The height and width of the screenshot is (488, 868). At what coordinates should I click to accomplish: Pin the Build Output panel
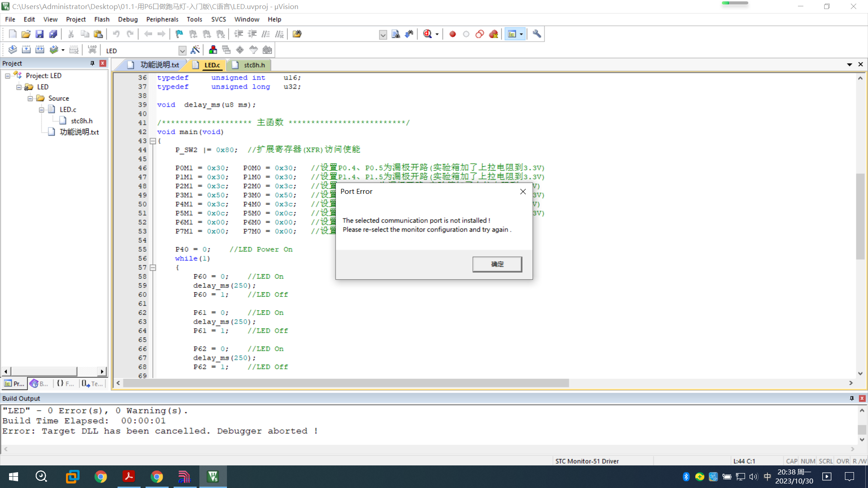(852, 398)
